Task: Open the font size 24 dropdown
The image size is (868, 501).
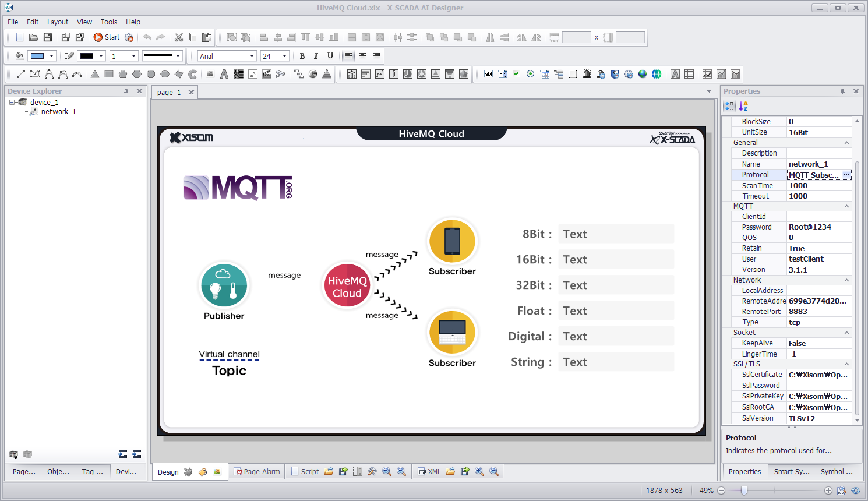Action: (284, 56)
